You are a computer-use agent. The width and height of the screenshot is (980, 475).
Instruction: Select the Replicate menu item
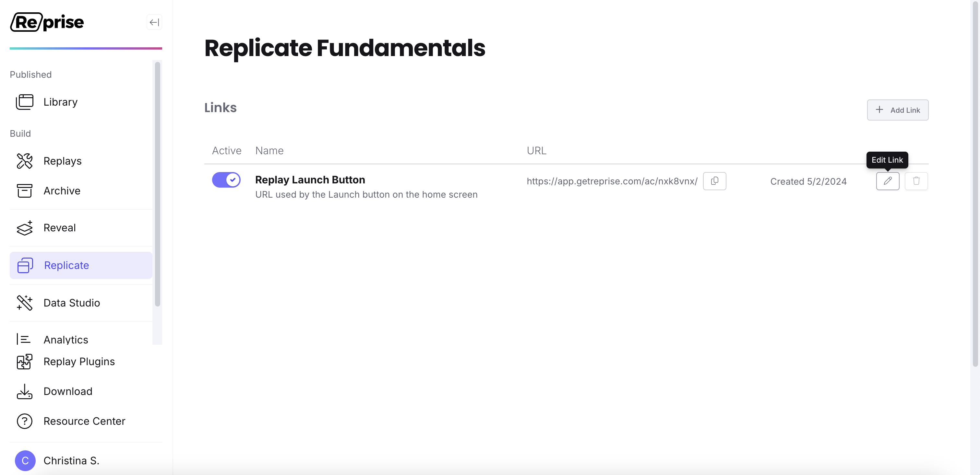point(81,265)
